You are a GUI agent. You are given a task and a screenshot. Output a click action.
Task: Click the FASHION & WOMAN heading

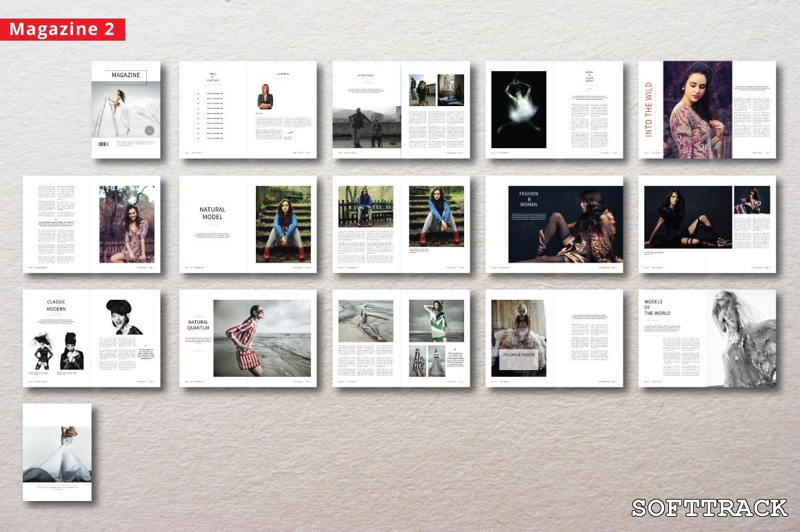[x=529, y=199]
